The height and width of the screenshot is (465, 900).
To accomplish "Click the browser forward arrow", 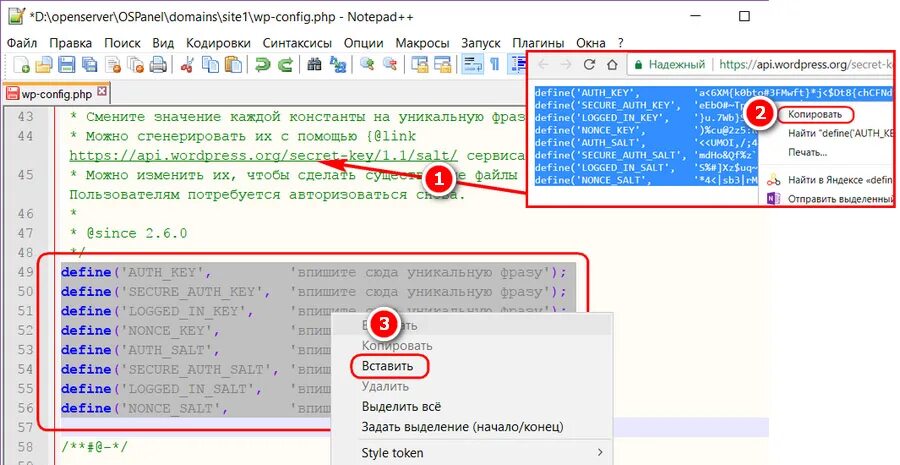I will coord(566,64).
